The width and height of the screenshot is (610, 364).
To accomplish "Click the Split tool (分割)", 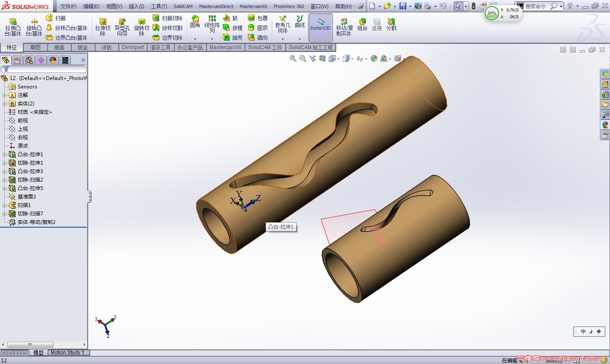I will pos(391,25).
